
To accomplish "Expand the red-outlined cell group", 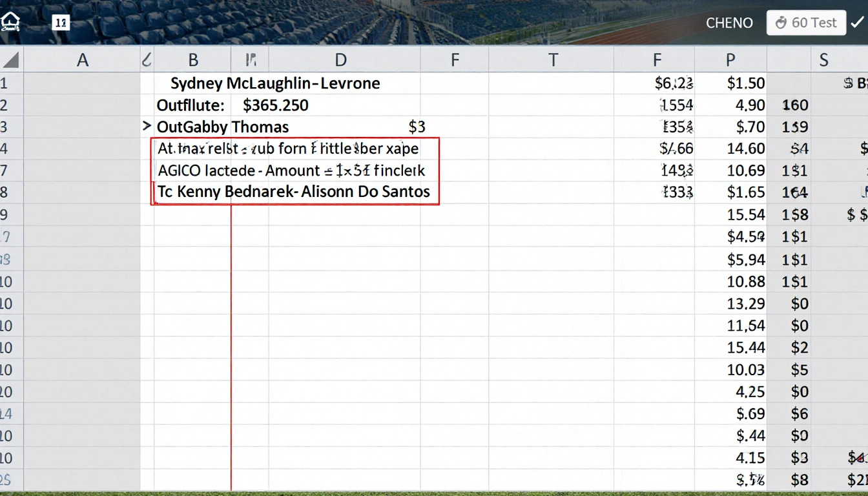I will (295, 170).
